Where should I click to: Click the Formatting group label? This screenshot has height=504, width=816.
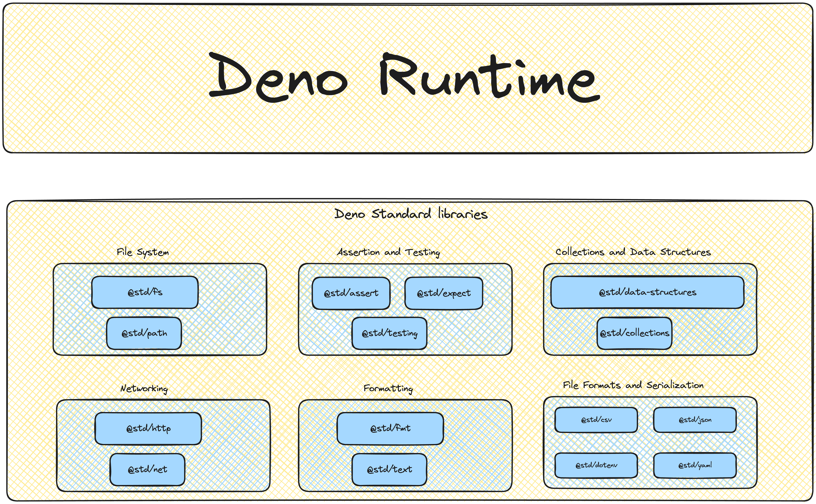pyautogui.click(x=388, y=389)
